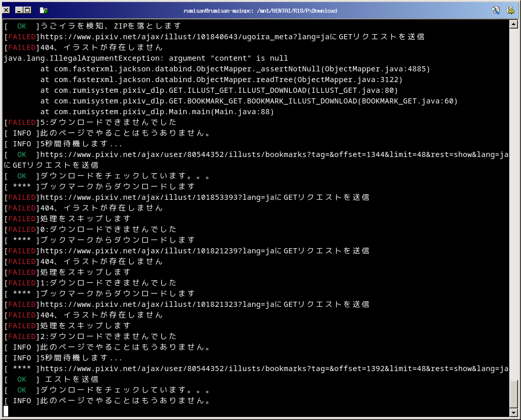Image resolution: width=521 pixels, height=420 pixels.
Task: Click the ILLUST_GET.java:80 stack trace line
Action: [x=219, y=90]
